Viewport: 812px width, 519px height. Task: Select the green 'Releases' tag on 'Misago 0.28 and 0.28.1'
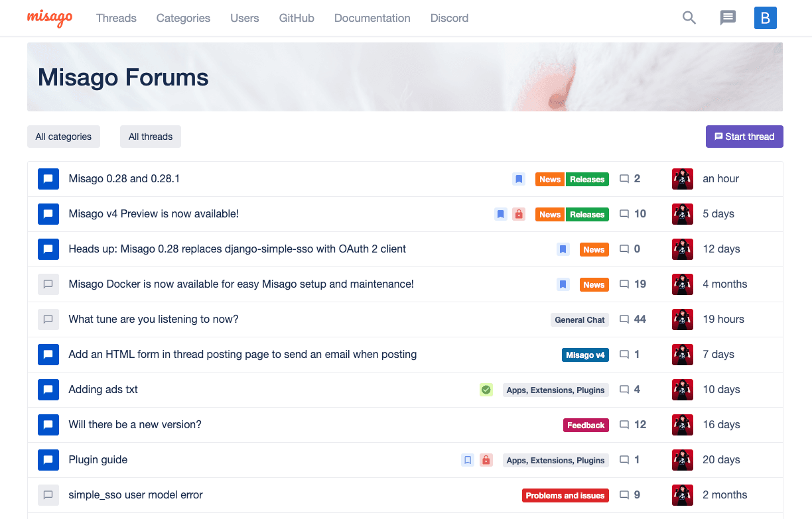pos(587,179)
